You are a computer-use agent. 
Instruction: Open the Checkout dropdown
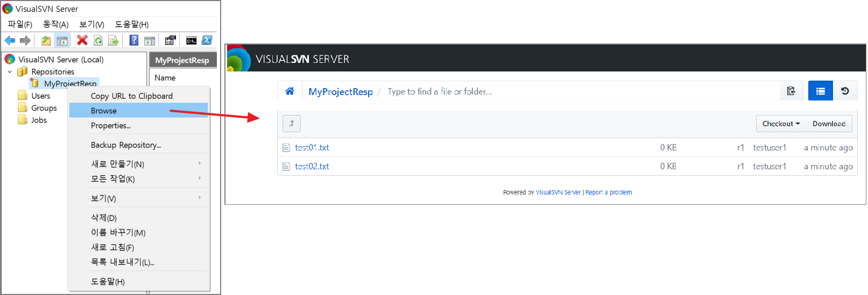(x=781, y=124)
